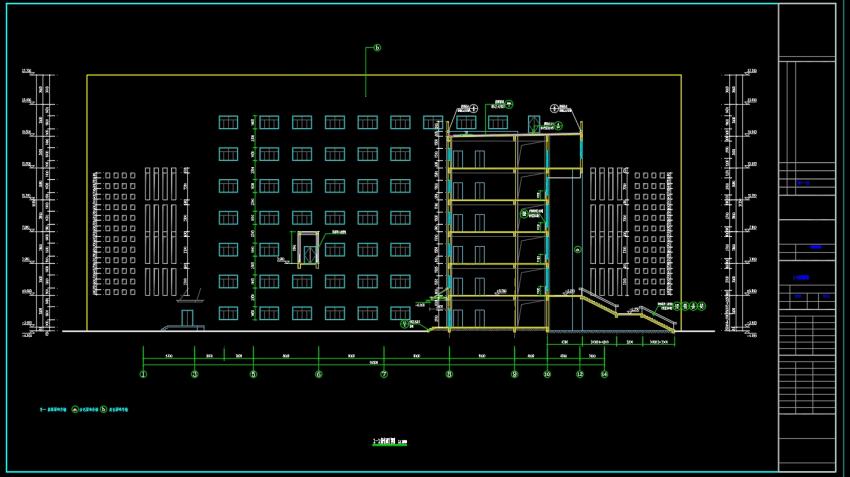The width and height of the screenshot is (850, 477).
Task: Click the circled b marker at top leader
Action: (x=377, y=48)
